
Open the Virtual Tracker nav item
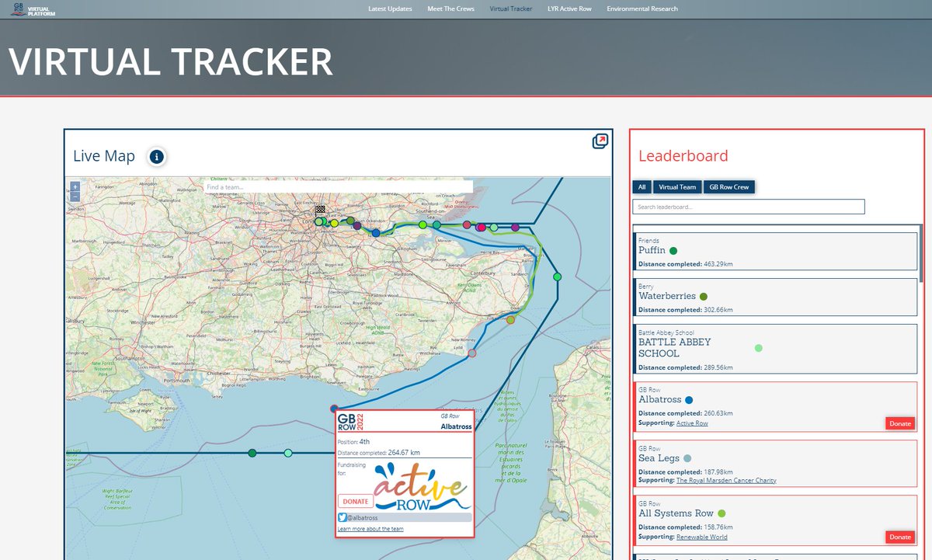[511, 9]
